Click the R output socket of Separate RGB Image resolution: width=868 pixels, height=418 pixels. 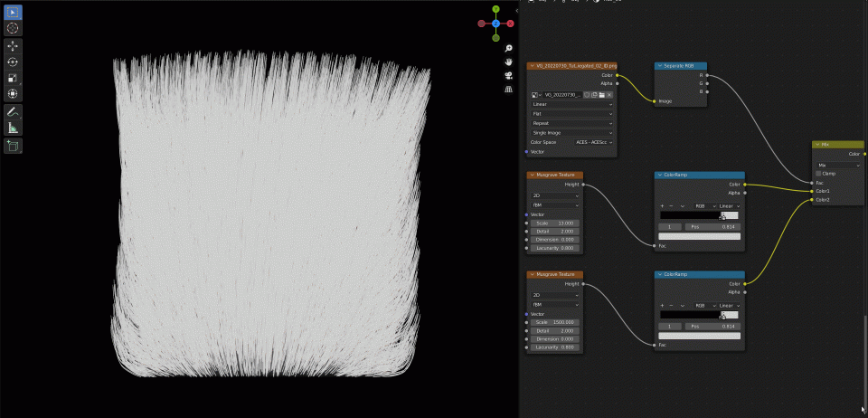click(707, 75)
